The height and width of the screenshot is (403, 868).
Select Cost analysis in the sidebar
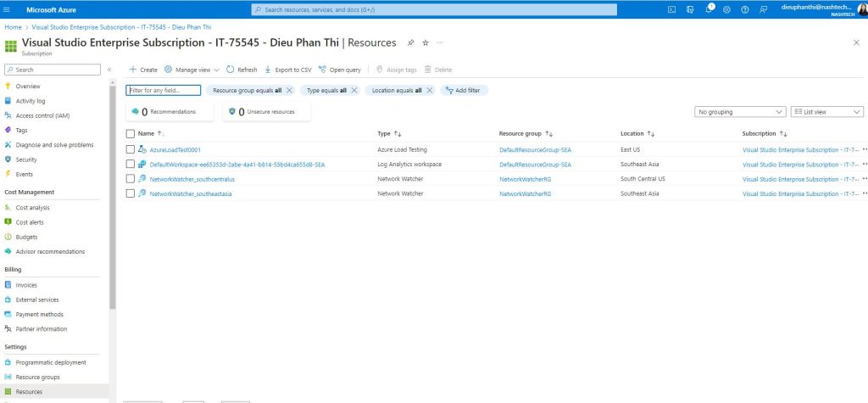[x=33, y=207]
